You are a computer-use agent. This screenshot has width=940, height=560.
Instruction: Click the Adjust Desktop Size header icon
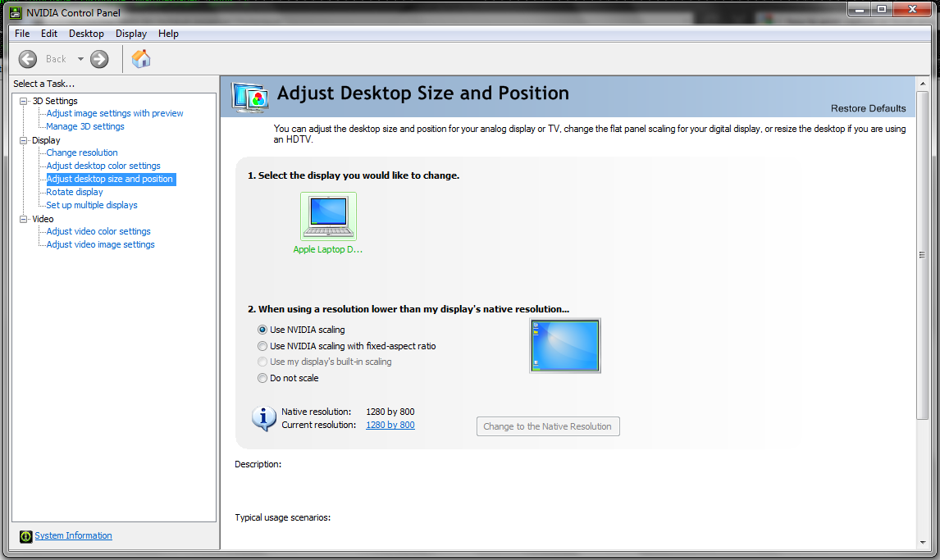point(250,98)
